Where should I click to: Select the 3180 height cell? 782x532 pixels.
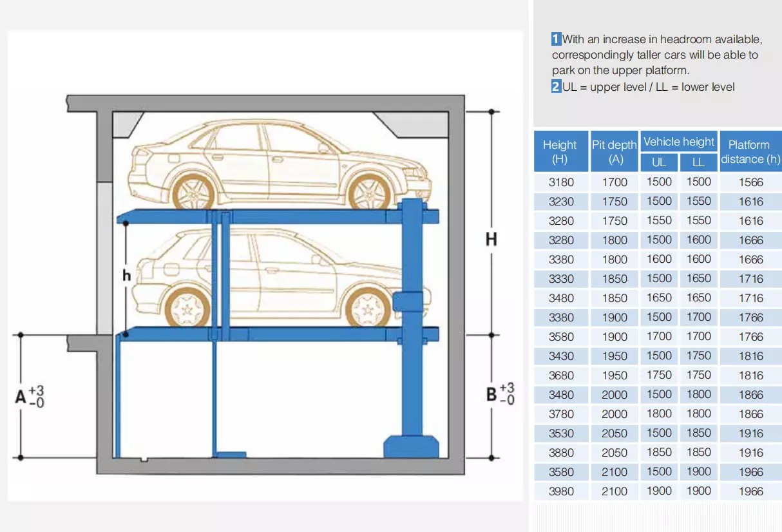click(560, 182)
